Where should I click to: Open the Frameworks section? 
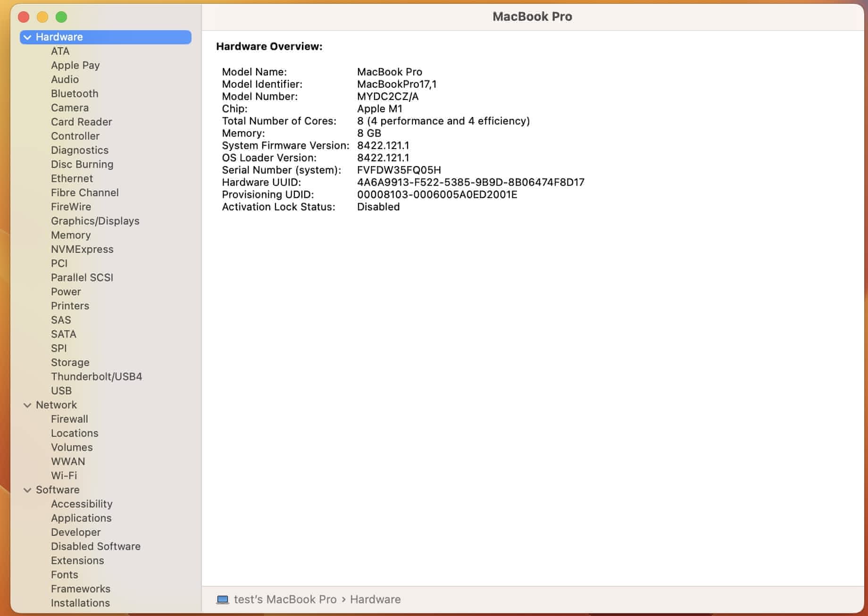tap(81, 589)
